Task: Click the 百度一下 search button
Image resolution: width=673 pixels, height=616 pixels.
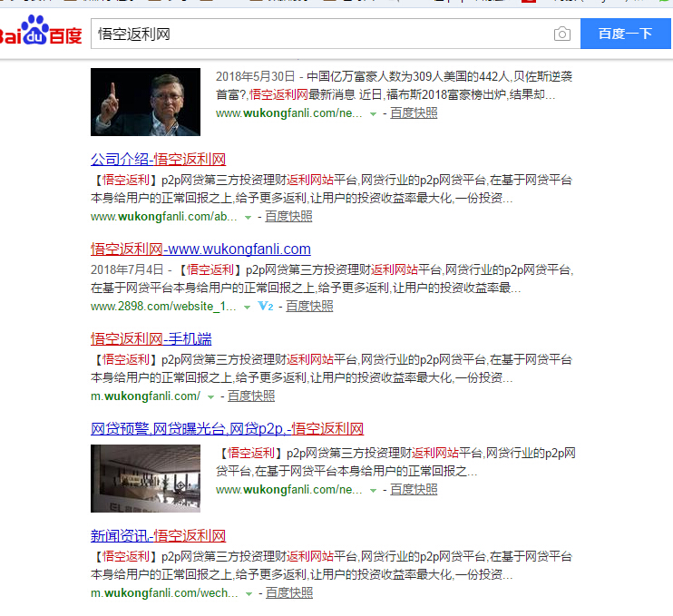Action: pos(625,34)
